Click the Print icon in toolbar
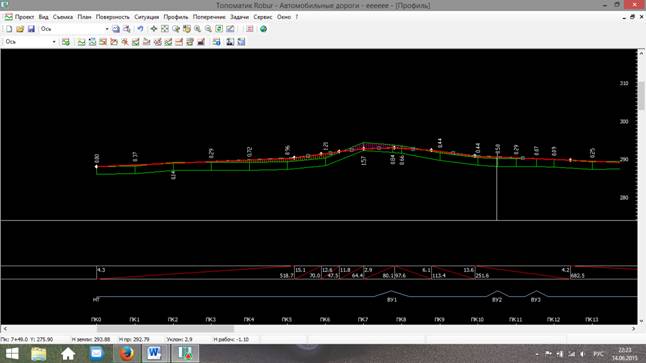This screenshot has height=363, width=646. (116, 29)
